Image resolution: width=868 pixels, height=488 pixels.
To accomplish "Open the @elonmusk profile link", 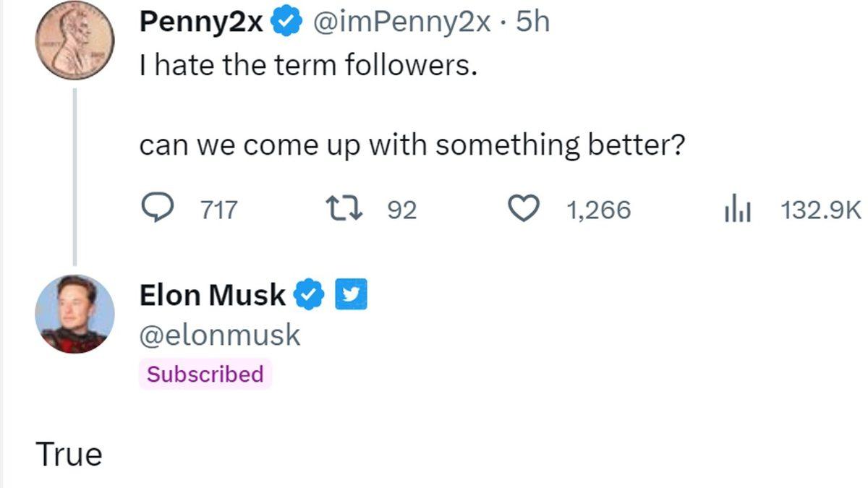I will (x=221, y=333).
